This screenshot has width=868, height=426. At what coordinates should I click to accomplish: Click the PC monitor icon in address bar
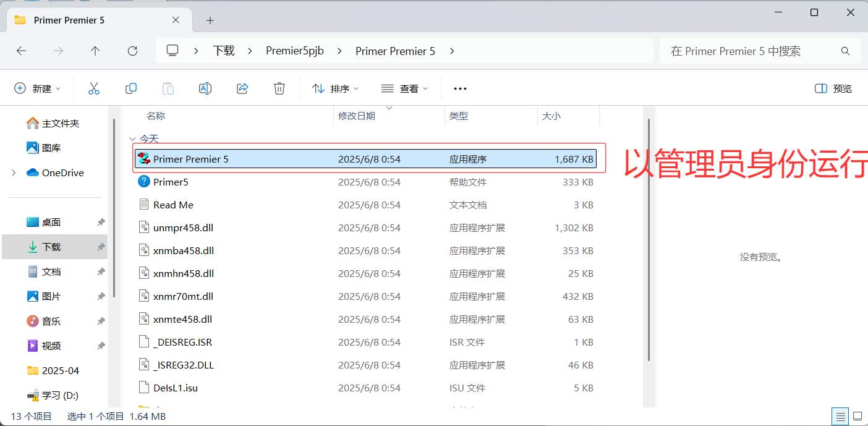pyautogui.click(x=173, y=51)
